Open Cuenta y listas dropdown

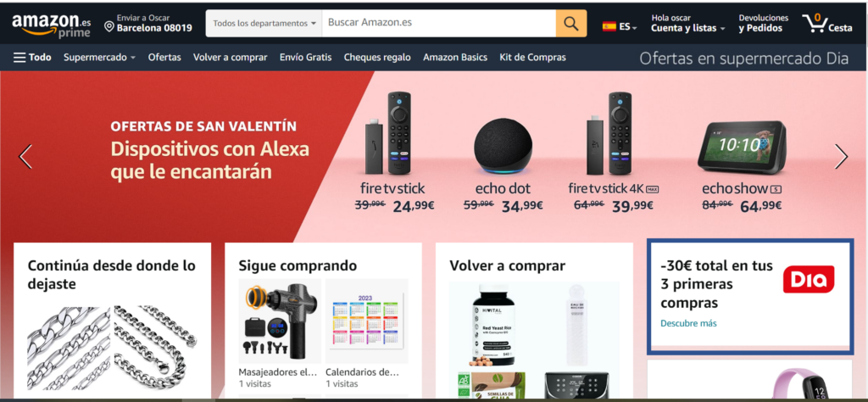point(687,23)
